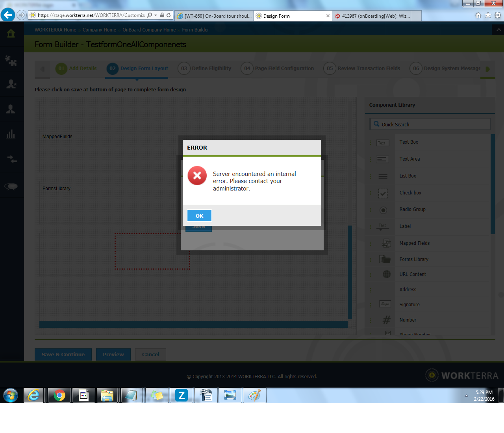Screen dimensions: 504x433
Task: Go to Define Eligibility step
Action: pyautogui.click(x=205, y=68)
